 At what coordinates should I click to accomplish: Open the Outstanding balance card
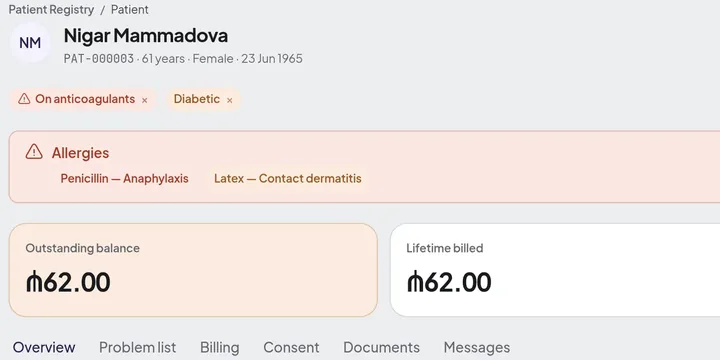point(193,270)
